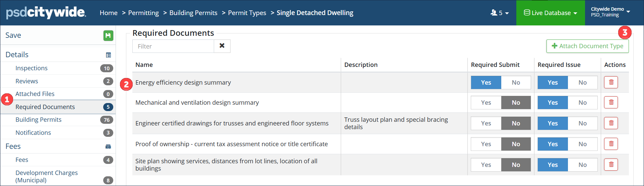This screenshot has width=644, height=186.
Task: Clear the filter with the X icon
Action: click(222, 46)
